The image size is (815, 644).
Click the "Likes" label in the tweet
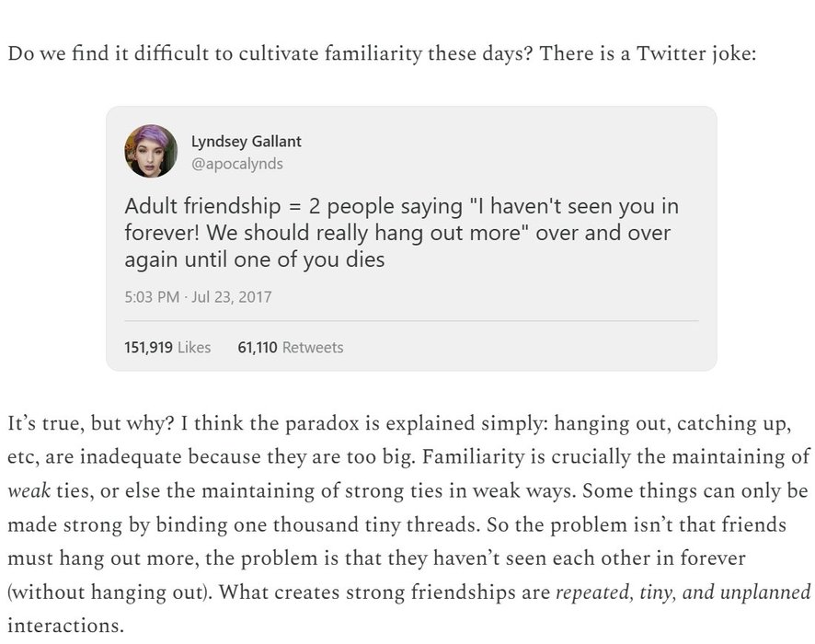coord(194,348)
